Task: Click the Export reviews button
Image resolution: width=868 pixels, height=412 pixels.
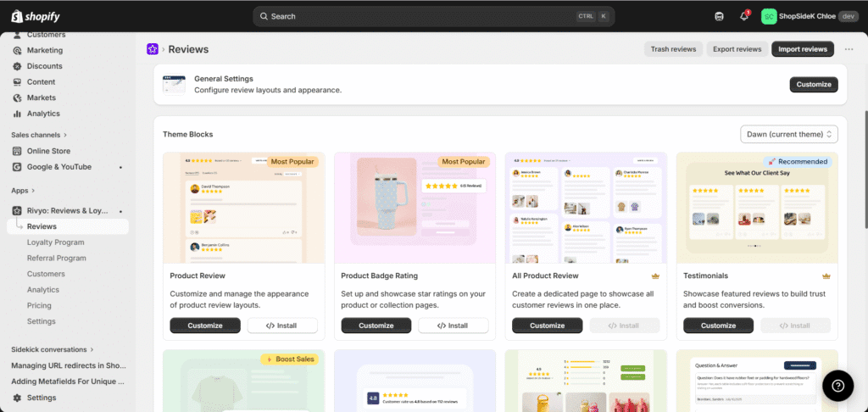Action: coord(737,49)
